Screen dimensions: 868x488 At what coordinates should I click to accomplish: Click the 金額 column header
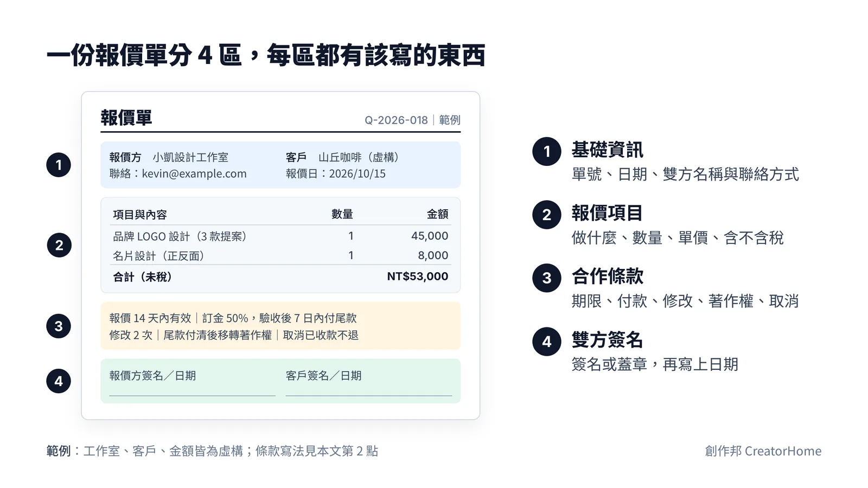coord(438,214)
